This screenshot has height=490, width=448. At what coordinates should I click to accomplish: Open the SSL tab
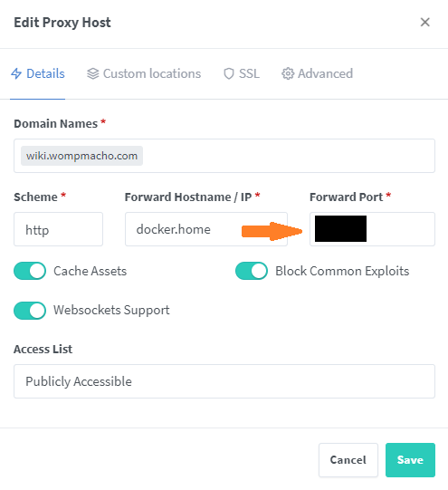[242, 73]
